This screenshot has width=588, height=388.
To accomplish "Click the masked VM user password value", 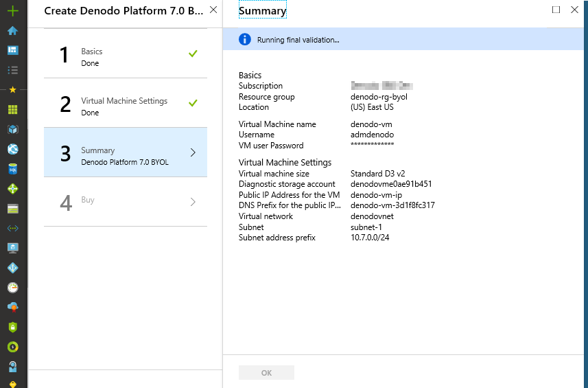I will point(372,144).
